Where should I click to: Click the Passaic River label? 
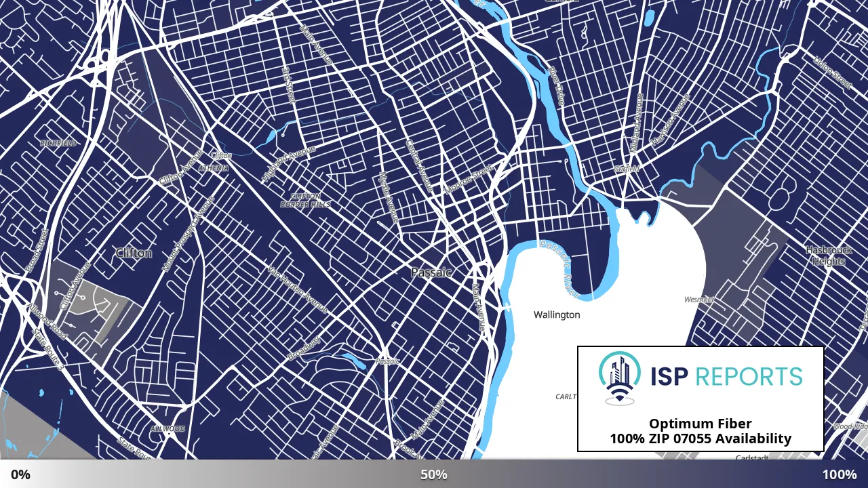tap(561, 269)
